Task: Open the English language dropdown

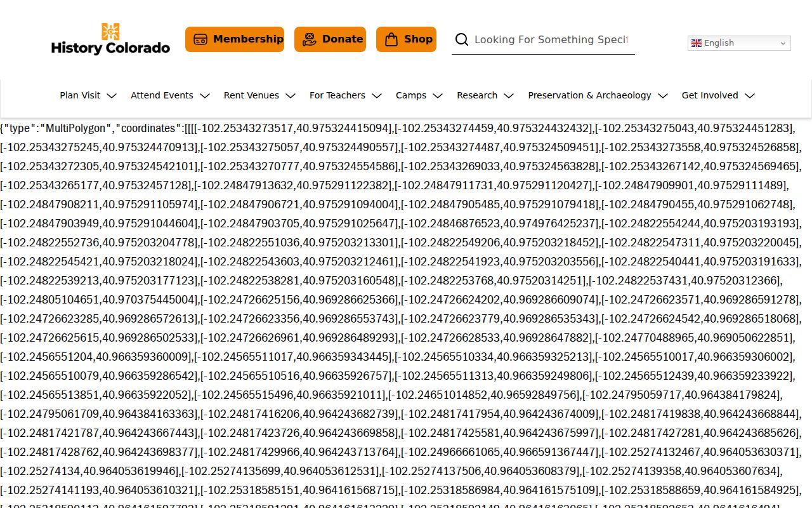Action: point(739,43)
